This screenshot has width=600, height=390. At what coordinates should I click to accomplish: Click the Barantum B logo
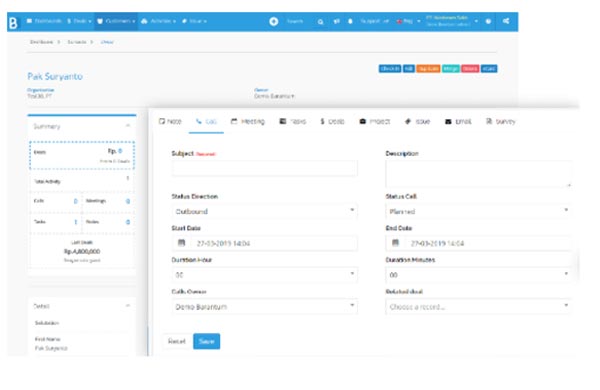pyautogui.click(x=13, y=23)
